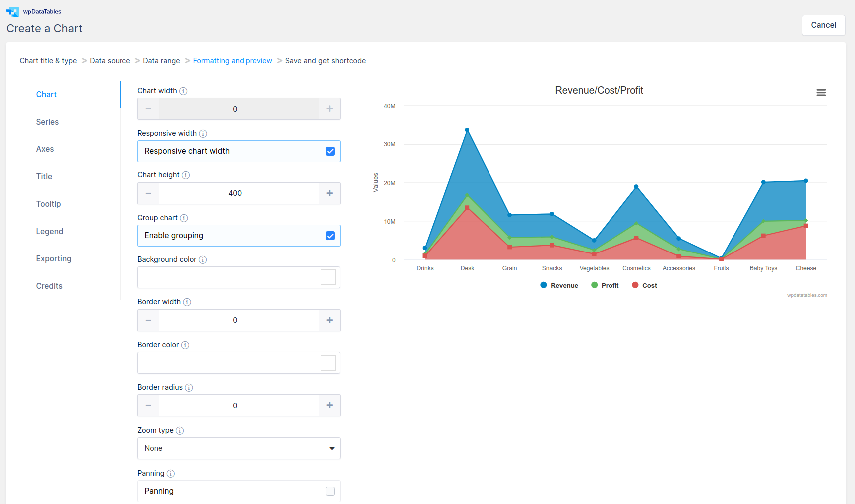Decrease Chart width with minus button

(x=148, y=109)
